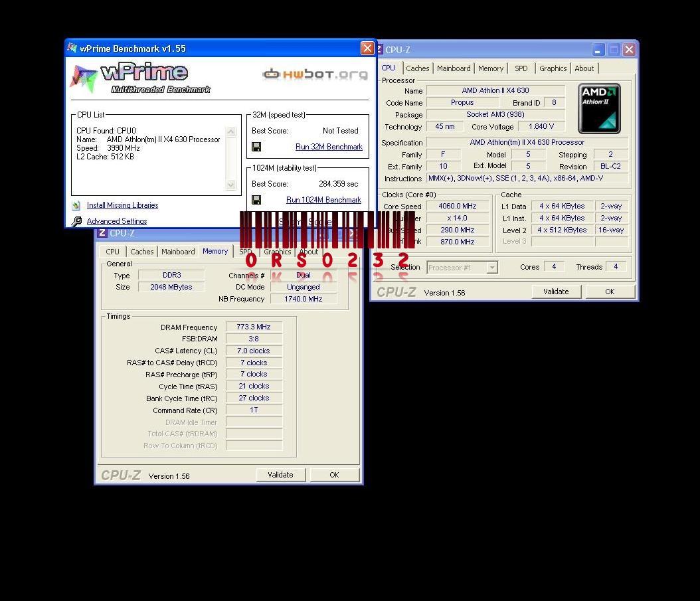Click the Command Rate value 1T
Viewport: 700px width, 601px height.
pos(254,410)
